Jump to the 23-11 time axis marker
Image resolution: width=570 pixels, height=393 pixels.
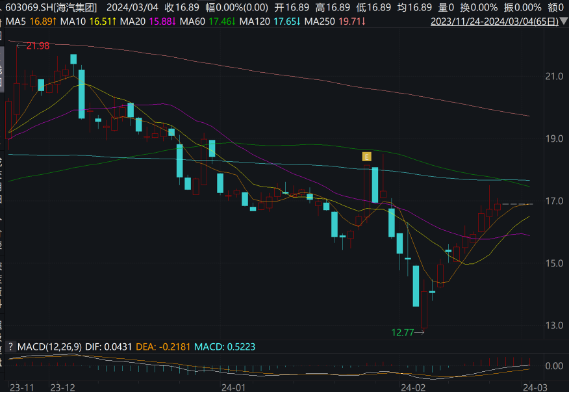(x=22, y=388)
